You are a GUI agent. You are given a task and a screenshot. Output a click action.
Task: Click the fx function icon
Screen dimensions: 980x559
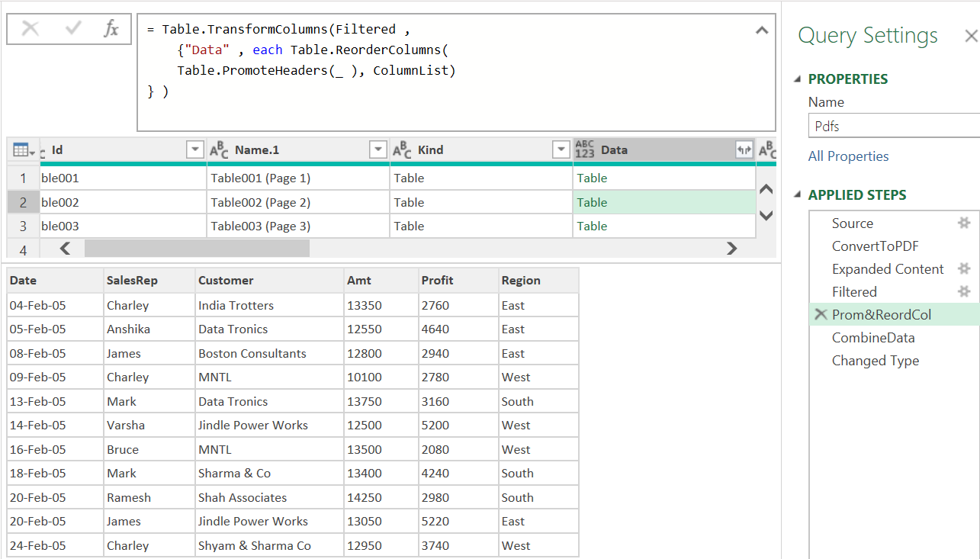(x=111, y=29)
